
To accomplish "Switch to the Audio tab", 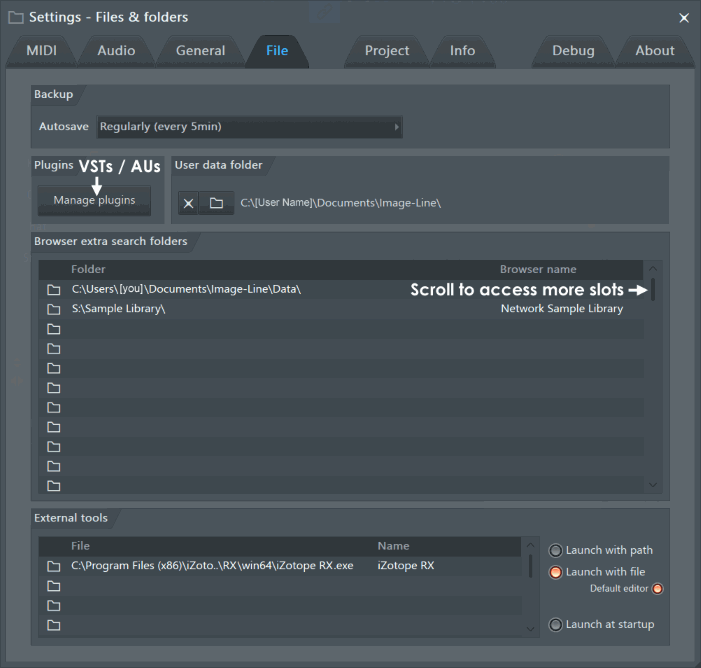I will click(x=117, y=51).
